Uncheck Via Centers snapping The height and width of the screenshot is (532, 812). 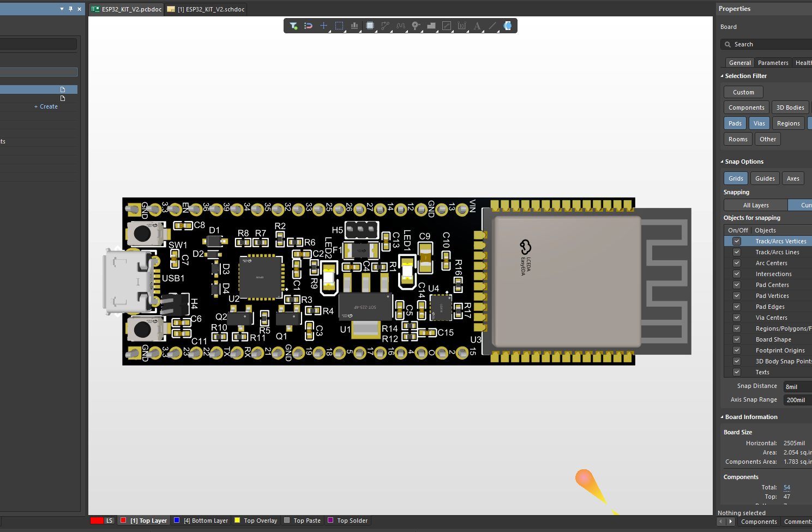(x=737, y=318)
